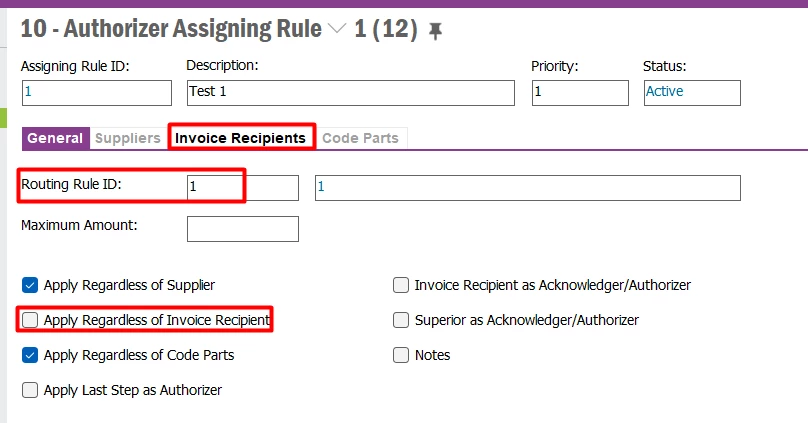Screen dimensions: 808x423
Task: Enable Apply Last Step as Authorizer
Action: click(30, 390)
